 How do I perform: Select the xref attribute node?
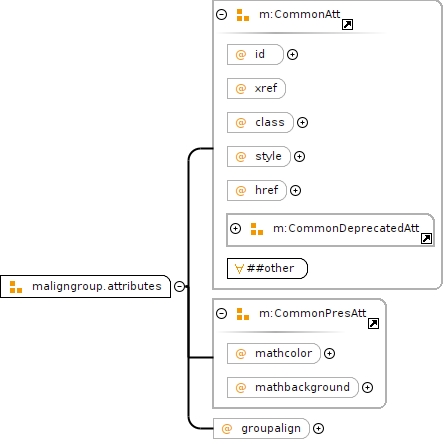(256, 88)
